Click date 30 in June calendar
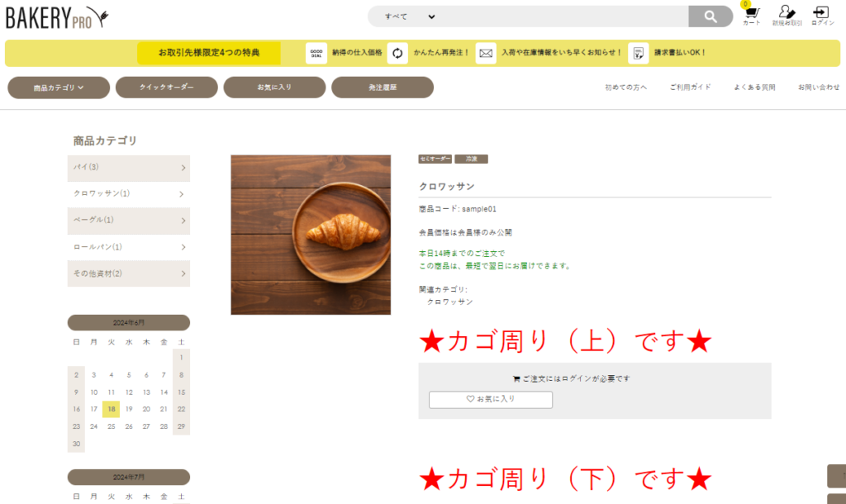 (x=76, y=445)
